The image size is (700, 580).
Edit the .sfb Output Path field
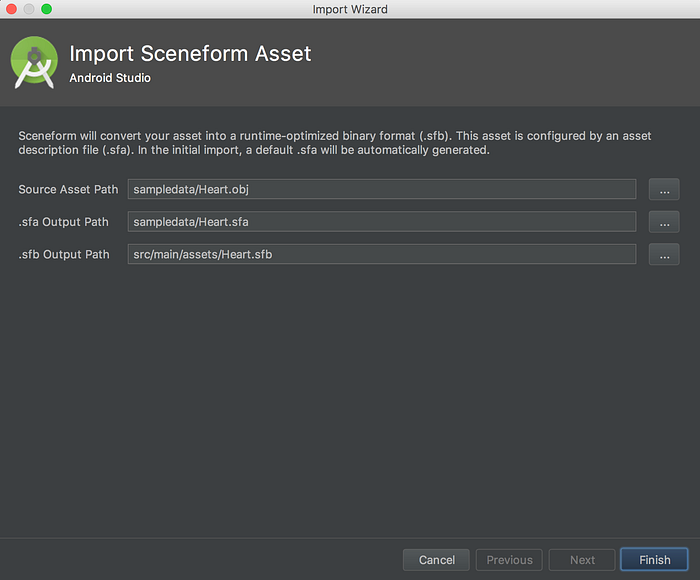click(x=382, y=255)
